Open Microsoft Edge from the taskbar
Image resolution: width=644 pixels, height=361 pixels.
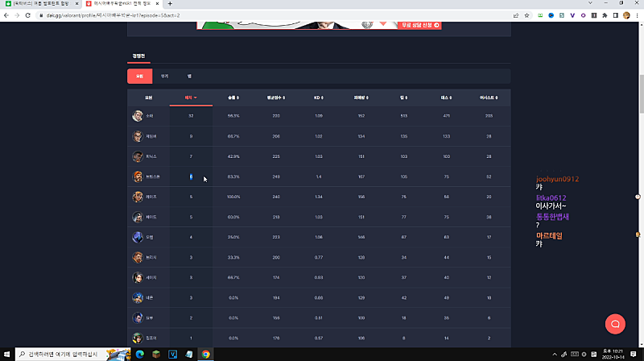(x=139, y=354)
